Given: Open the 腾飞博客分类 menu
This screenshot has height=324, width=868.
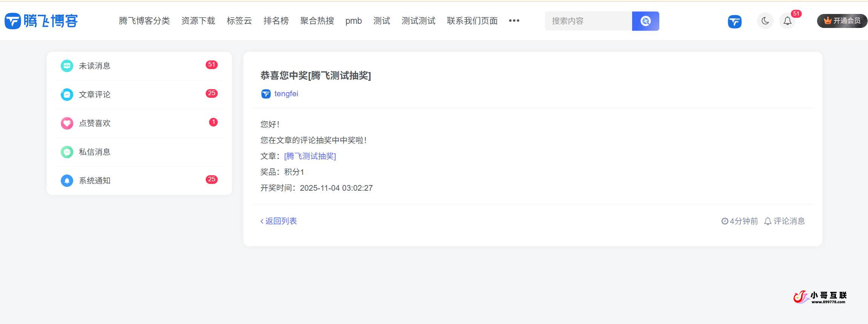Looking at the screenshot, I should click(145, 21).
